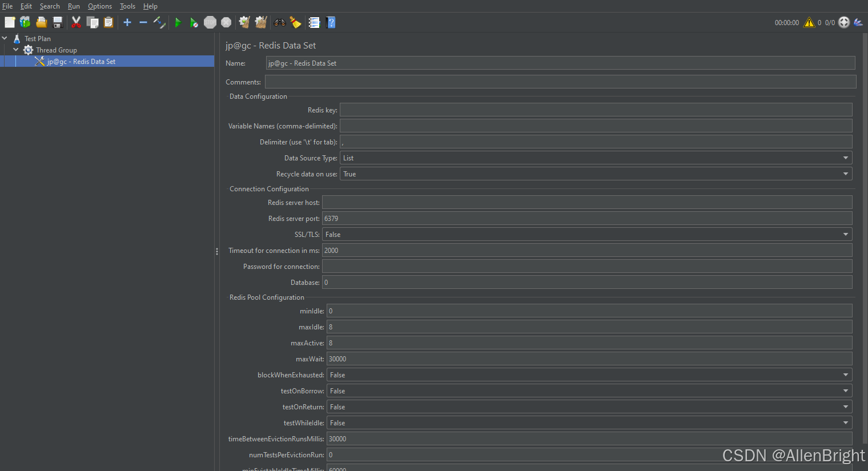Toggle element enabled state icon
868x471 pixels.
coord(159,22)
